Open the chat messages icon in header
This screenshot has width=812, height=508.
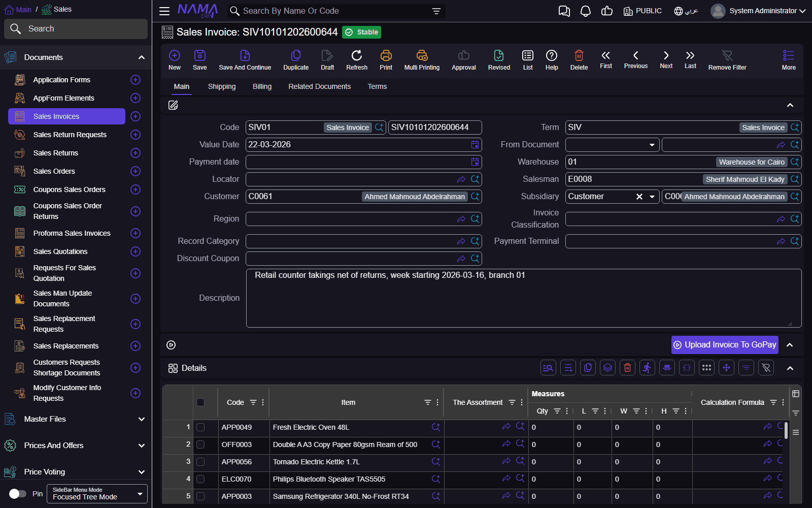pyautogui.click(x=564, y=11)
